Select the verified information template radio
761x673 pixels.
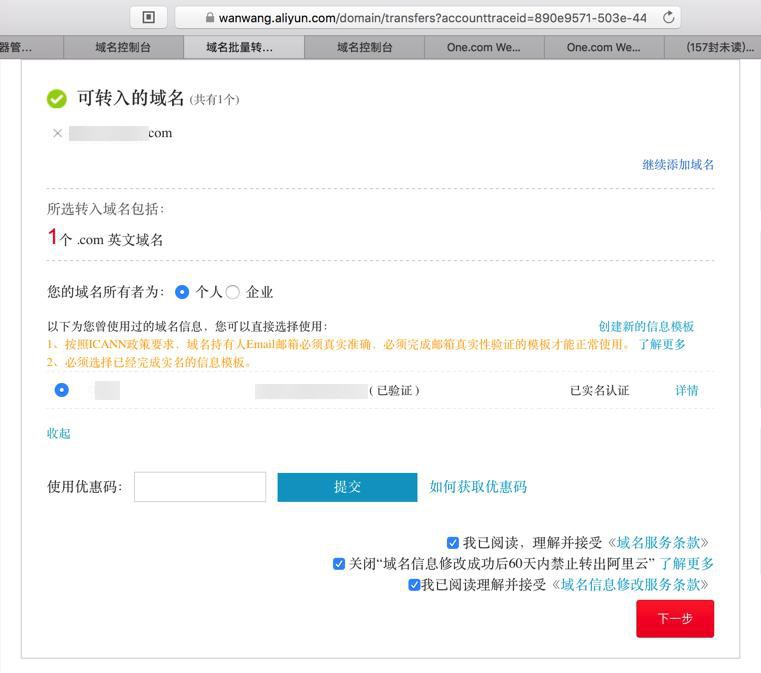[x=62, y=390]
